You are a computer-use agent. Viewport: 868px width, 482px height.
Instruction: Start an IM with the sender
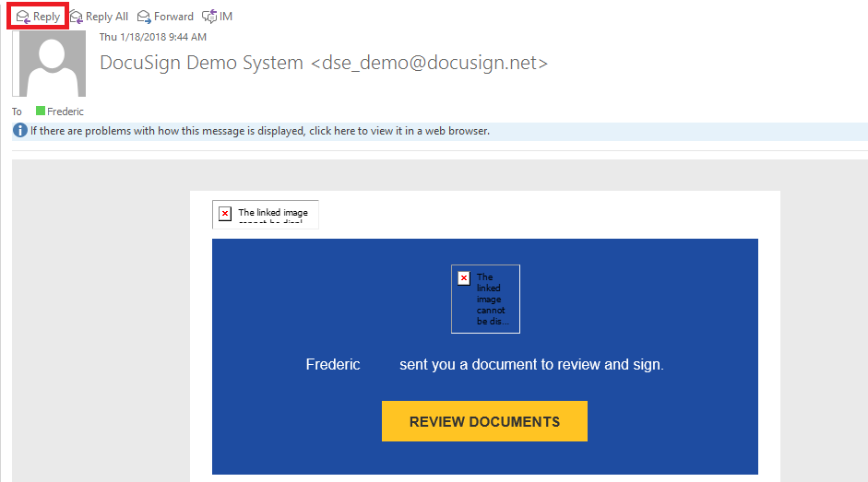tap(217, 17)
